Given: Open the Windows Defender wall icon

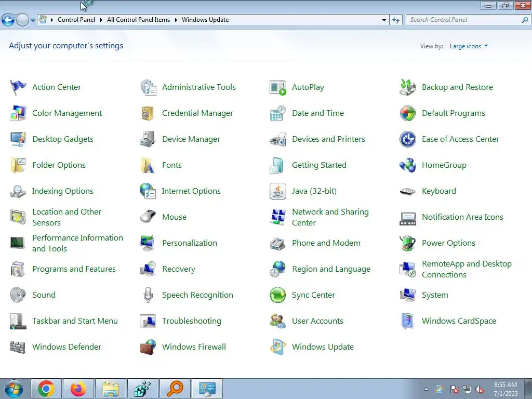Looking at the screenshot, I should click(18, 347).
